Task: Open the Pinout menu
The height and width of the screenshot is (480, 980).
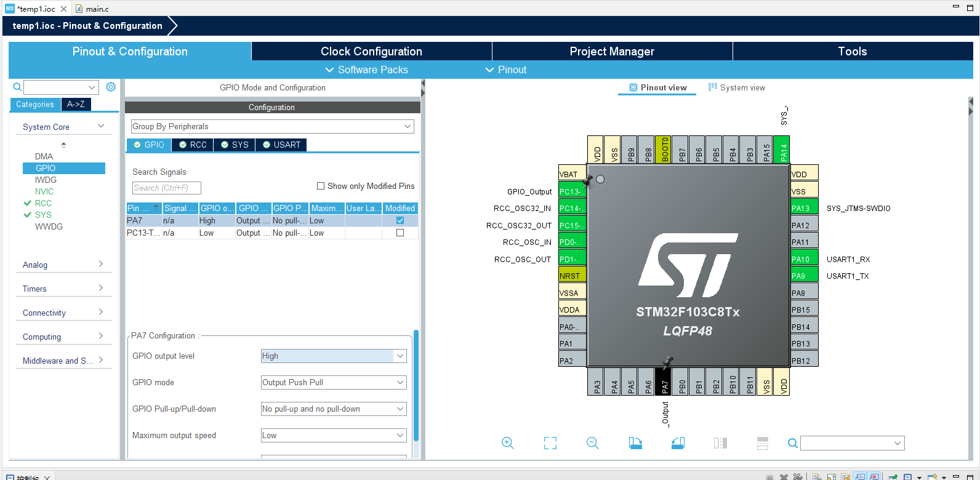Action: pos(506,70)
